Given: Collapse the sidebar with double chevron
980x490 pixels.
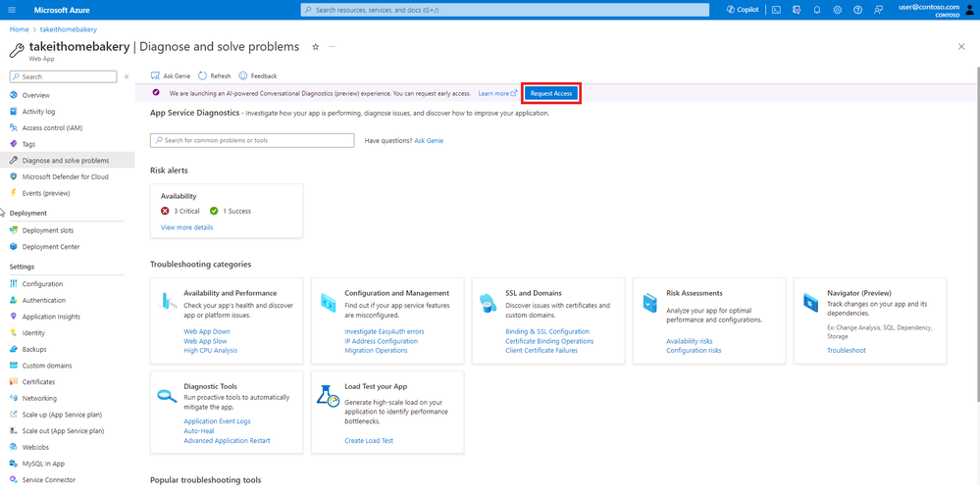Looking at the screenshot, I should coord(127,76).
